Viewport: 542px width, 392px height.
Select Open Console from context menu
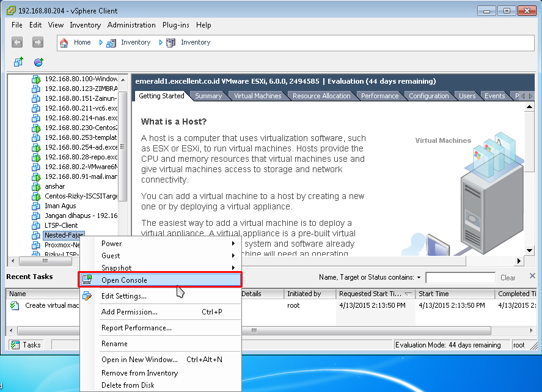(160, 280)
